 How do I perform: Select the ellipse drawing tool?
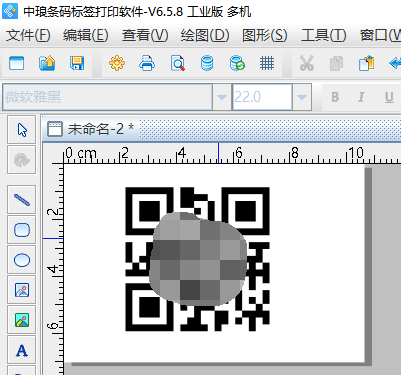pyautogui.click(x=22, y=260)
